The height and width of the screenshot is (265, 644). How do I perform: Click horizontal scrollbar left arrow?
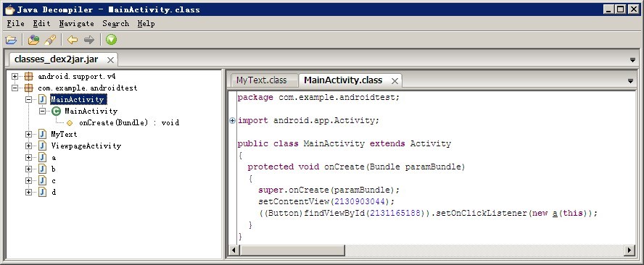234,250
